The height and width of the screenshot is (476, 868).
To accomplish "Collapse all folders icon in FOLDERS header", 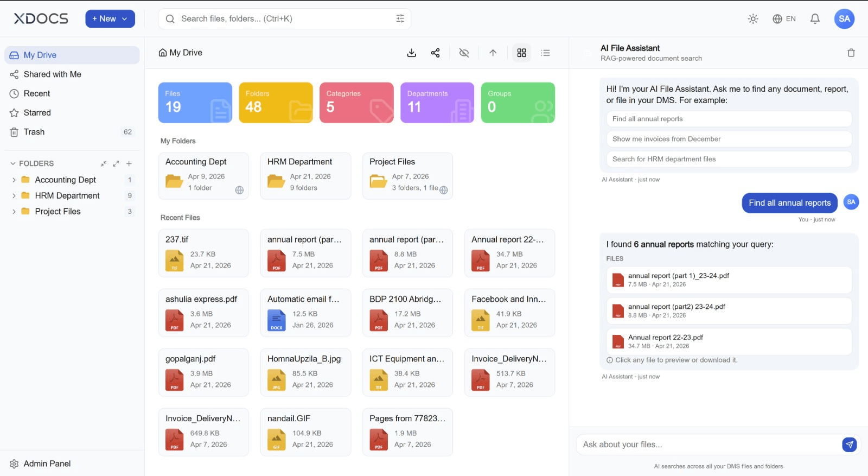I will point(103,163).
